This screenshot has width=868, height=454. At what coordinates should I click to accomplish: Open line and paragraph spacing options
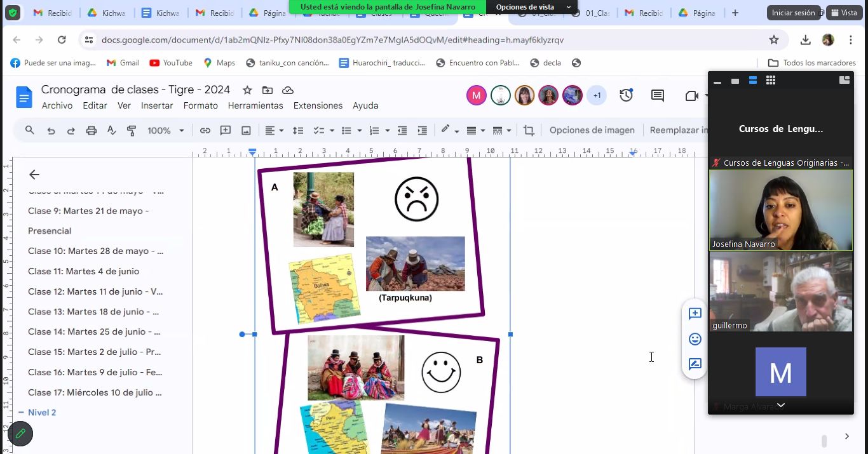(x=298, y=130)
